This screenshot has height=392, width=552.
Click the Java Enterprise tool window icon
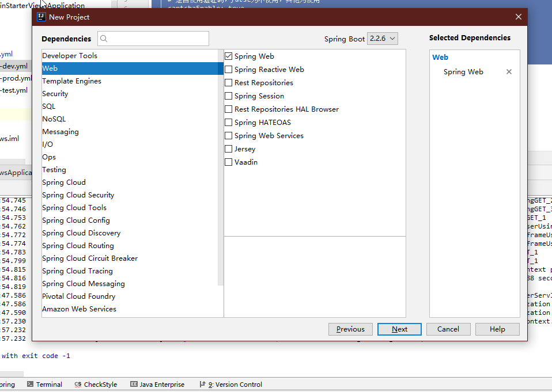pos(134,385)
